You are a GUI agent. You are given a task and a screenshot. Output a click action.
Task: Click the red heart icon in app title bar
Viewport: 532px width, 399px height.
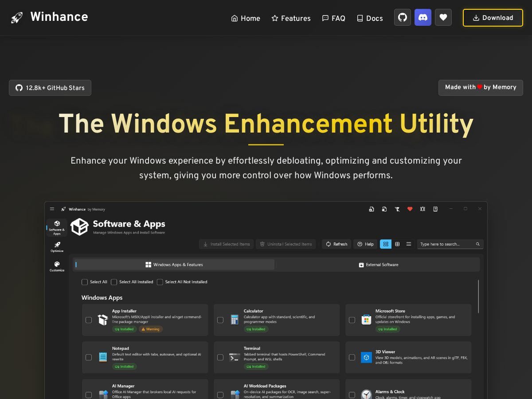point(410,209)
